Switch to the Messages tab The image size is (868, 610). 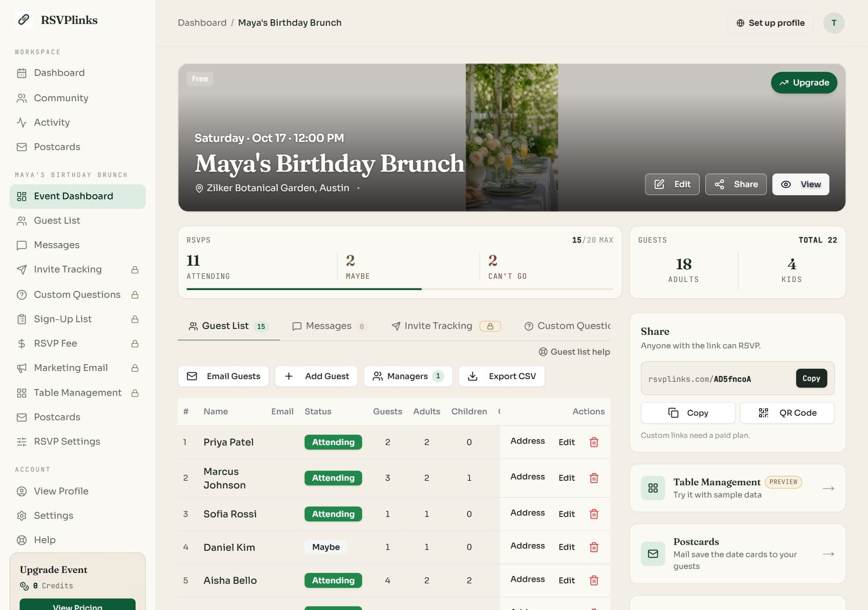(x=330, y=326)
